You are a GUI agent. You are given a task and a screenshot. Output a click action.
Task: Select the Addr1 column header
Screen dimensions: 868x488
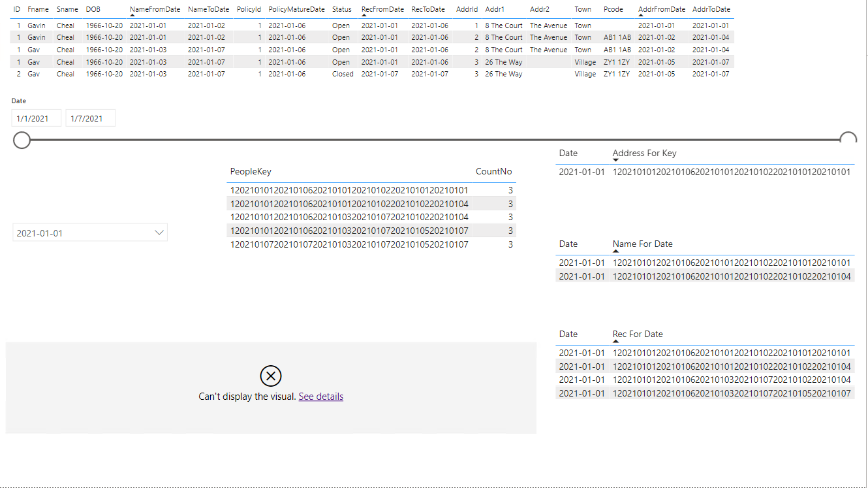[x=495, y=9]
